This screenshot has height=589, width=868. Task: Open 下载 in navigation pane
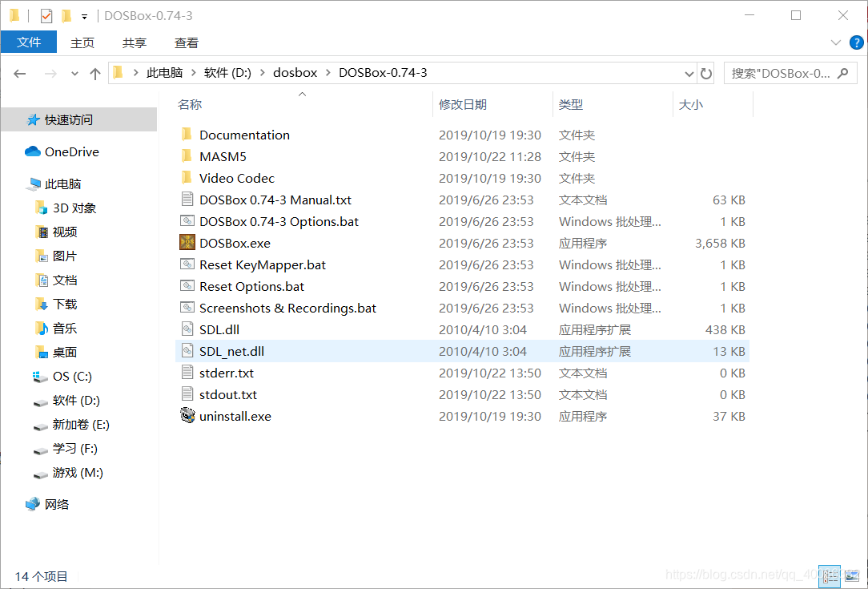click(x=65, y=304)
